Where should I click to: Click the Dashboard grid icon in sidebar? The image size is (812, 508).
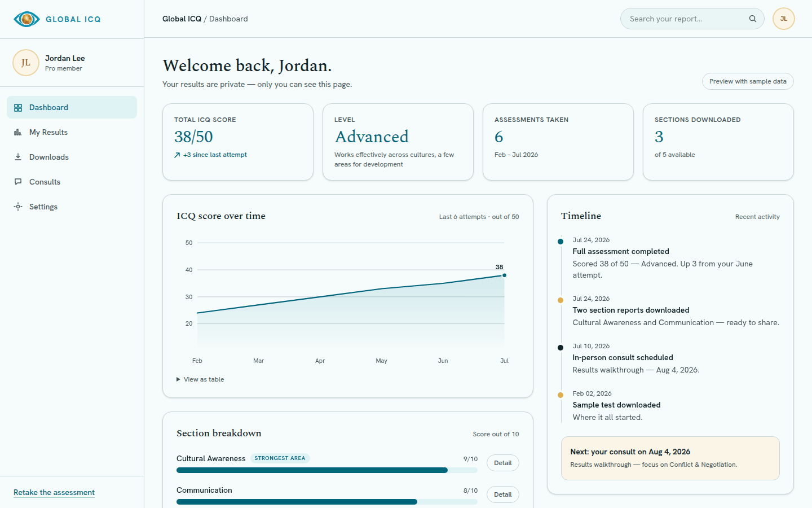click(18, 108)
